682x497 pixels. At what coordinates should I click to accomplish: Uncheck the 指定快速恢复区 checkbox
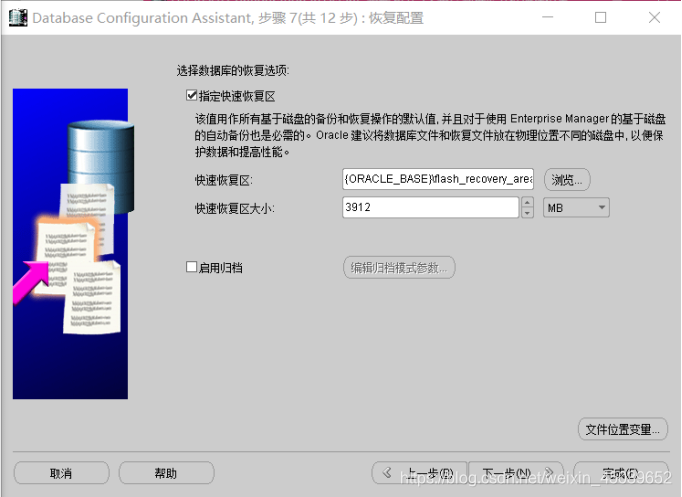pyautogui.click(x=191, y=95)
